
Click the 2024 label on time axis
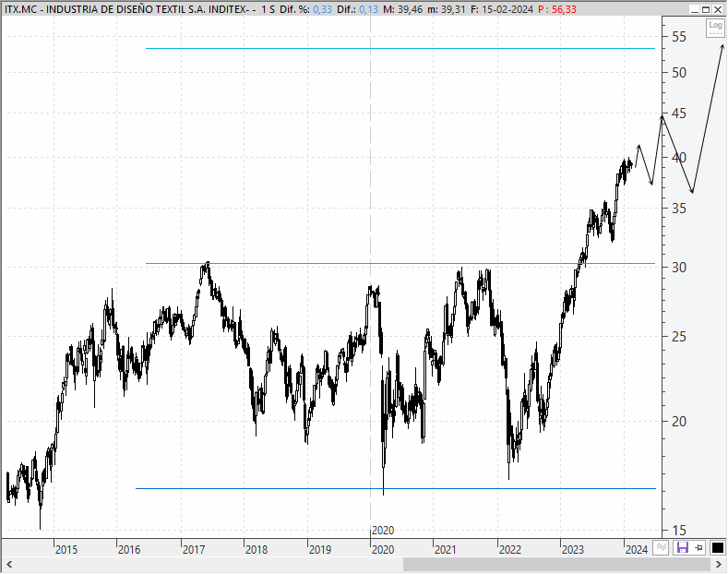click(637, 550)
